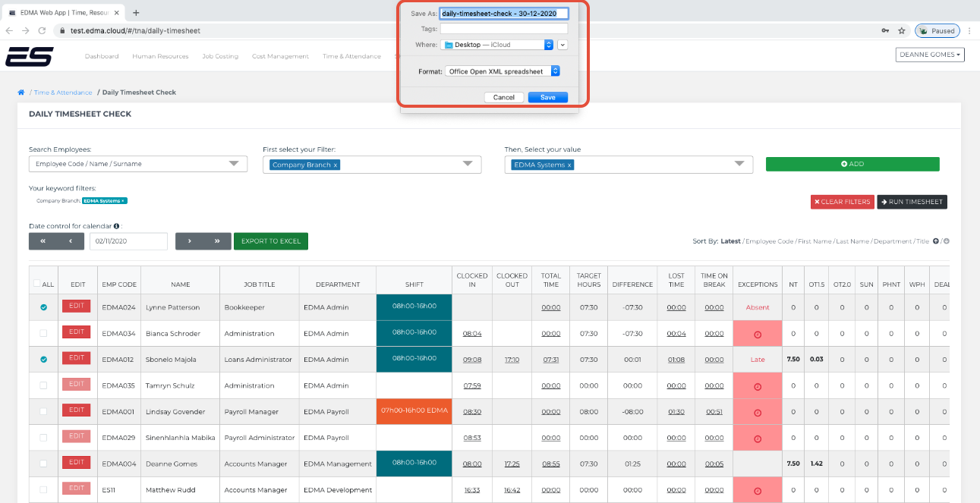The image size is (980, 503).
Task: Click the RUN TIMESHEET button
Action: coord(912,202)
